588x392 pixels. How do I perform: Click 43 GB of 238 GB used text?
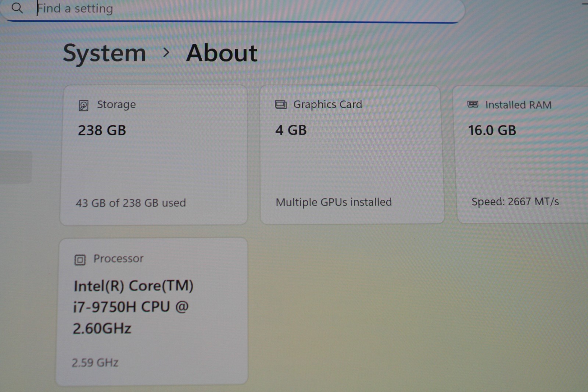pyautogui.click(x=131, y=203)
